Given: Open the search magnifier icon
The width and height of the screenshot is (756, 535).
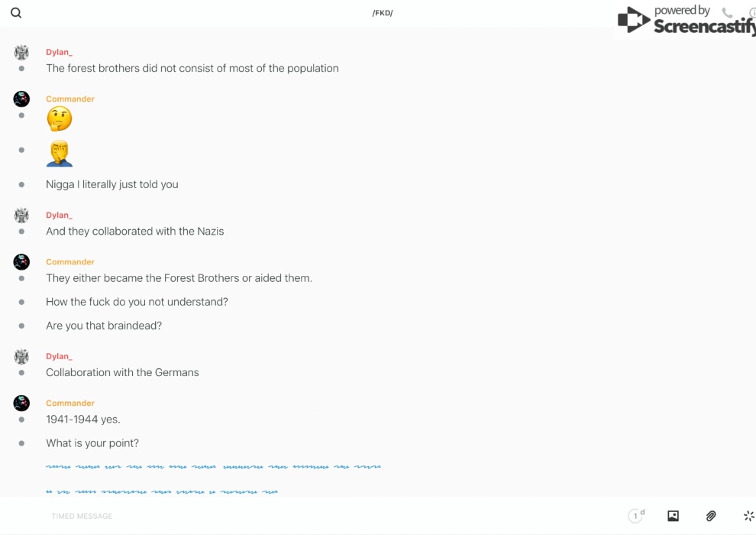Looking at the screenshot, I should point(16,13).
